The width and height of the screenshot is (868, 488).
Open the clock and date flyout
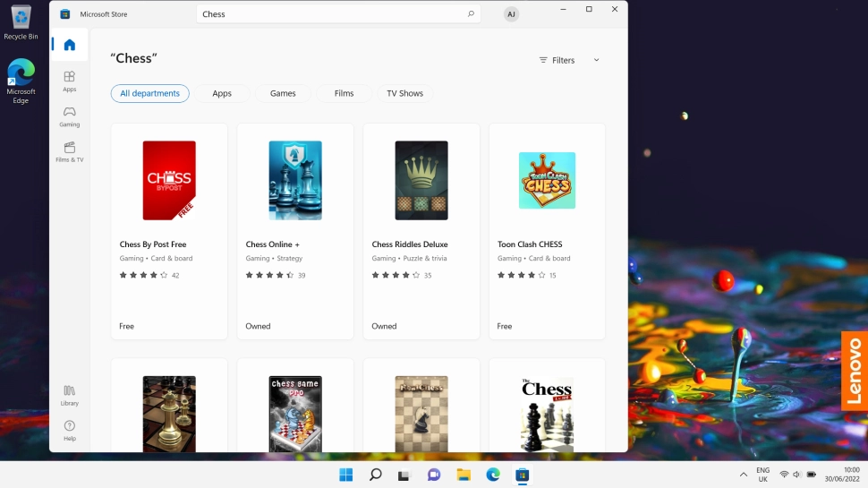pos(842,475)
